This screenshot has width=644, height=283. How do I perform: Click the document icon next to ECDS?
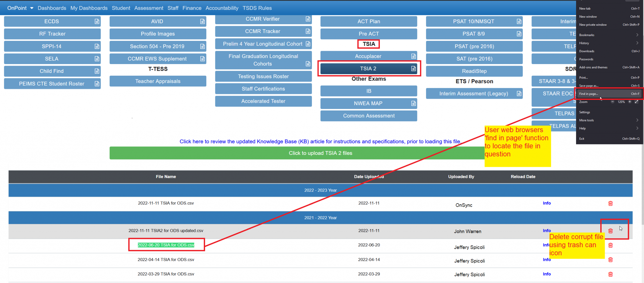click(96, 21)
